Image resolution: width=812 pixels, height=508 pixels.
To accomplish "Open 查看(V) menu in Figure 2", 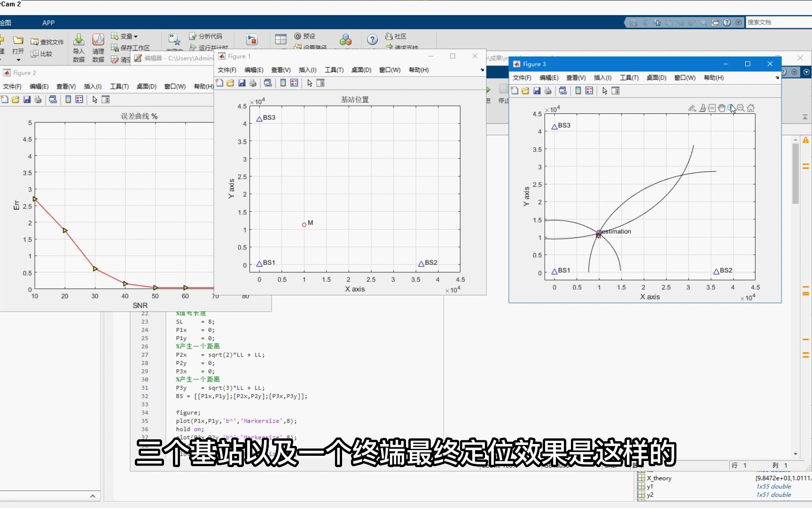I will coord(66,86).
